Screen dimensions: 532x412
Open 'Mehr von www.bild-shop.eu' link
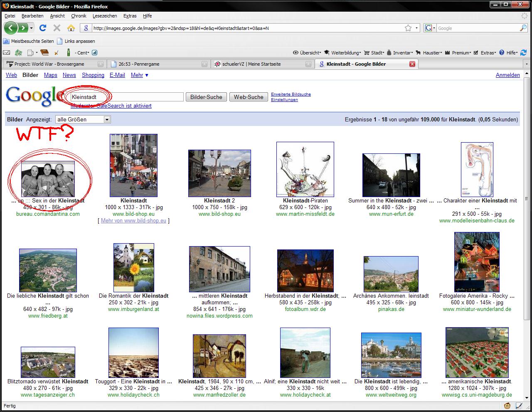coord(133,221)
